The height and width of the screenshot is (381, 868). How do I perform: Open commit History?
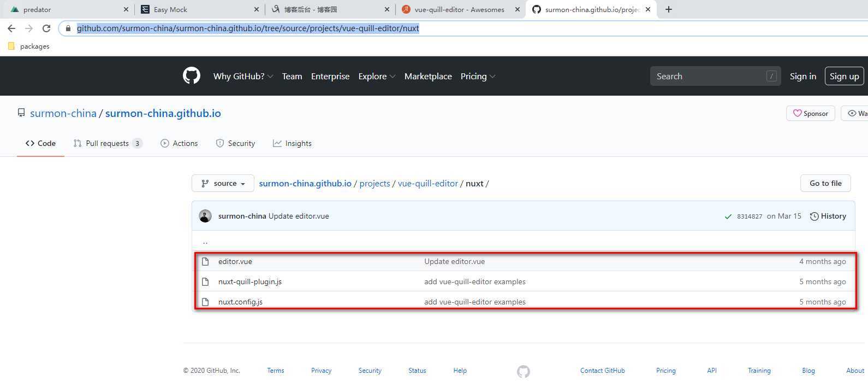tap(828, 216)
